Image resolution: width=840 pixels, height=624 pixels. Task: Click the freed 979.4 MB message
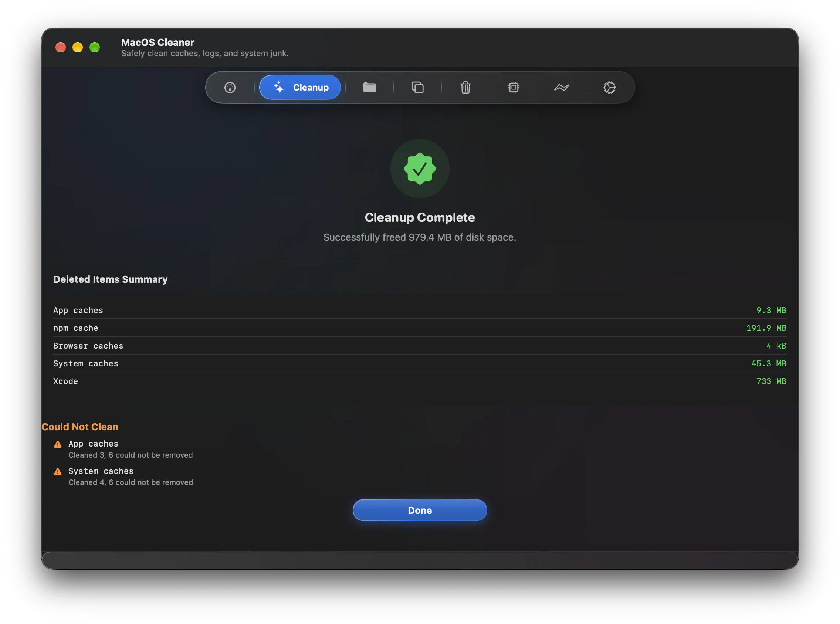point(420,237)
